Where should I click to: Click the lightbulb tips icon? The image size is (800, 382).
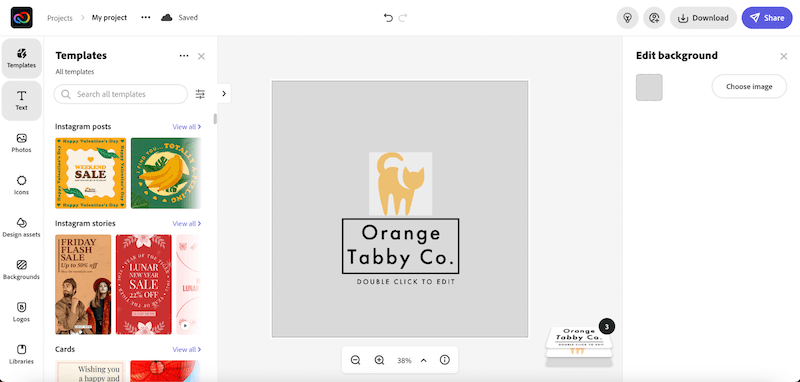click(628, 18)
